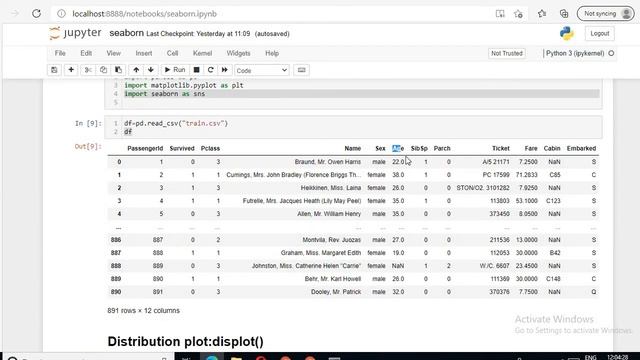Click the ENG language indicator in taskbar
The height and width of the screenshot is (360, 640).
pos(590,358)
